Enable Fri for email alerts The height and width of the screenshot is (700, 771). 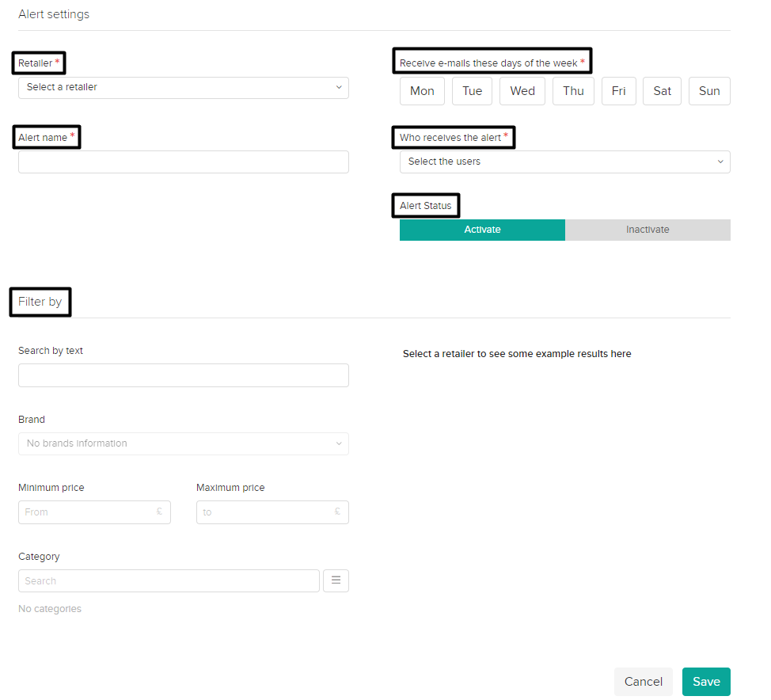click(x=618, y=91)
